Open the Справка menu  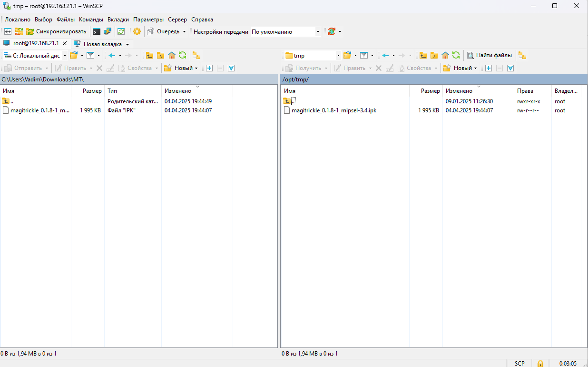pos(202,20)
